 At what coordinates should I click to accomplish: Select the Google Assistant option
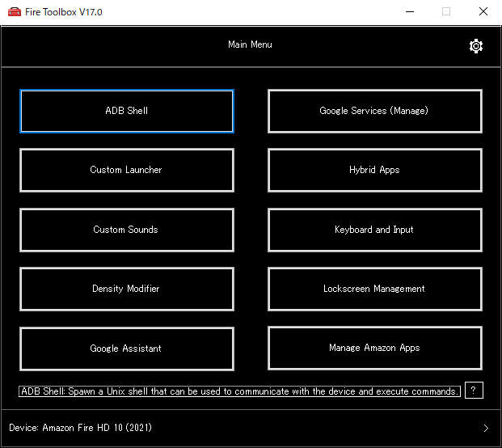pos(127,349)
